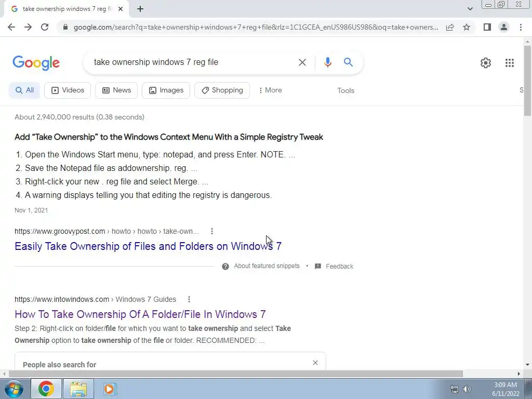532x399 pixels.
Task: Click the Google logo
Action: [x=36, y=63]
